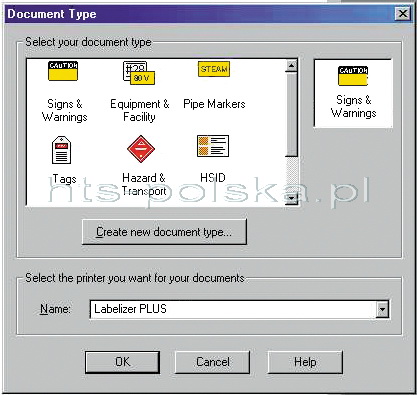The width and height of the screenshot is (417, 395).
Task: Click the 'Pipe Markers' label
Action: point(214,104)
